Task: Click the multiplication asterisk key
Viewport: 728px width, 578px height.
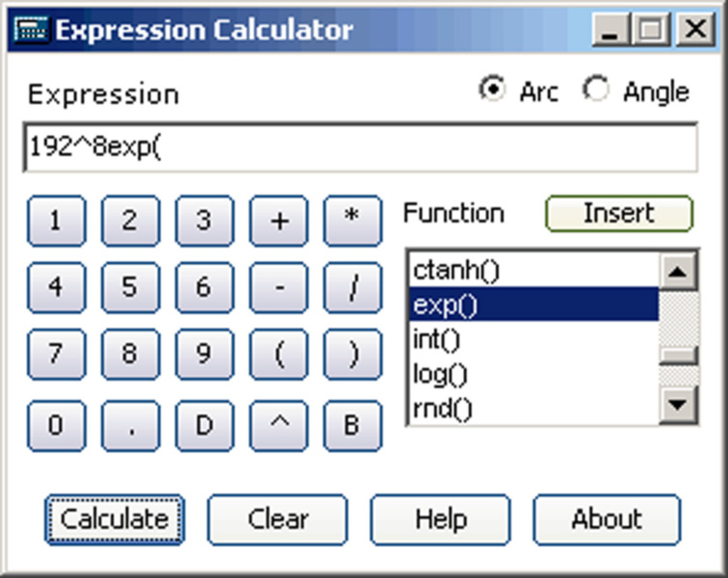Action: pos(352,221)
